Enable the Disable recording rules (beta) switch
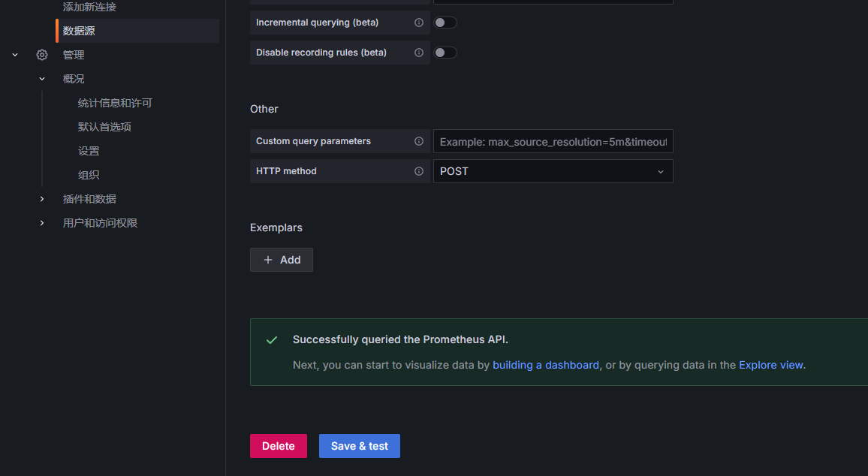This screenshot has height=476, width=868. (445, 53)
